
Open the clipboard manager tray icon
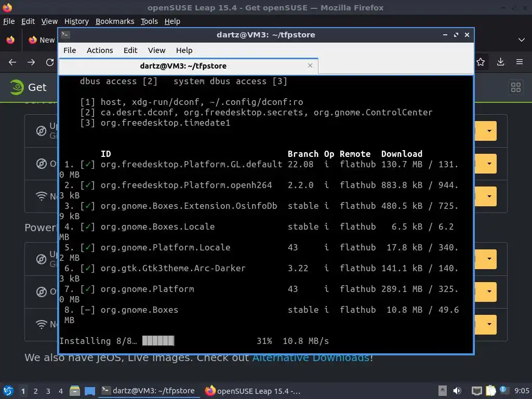(x=491, y=391)
